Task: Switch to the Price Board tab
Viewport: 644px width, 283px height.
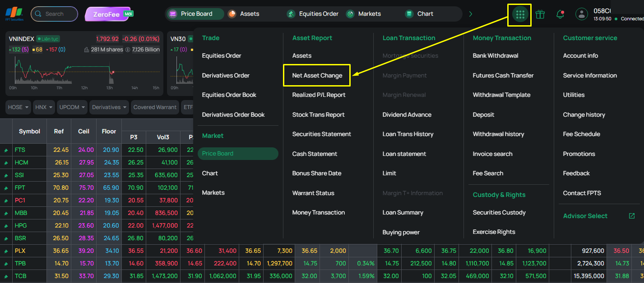Action: click(195, 14)
